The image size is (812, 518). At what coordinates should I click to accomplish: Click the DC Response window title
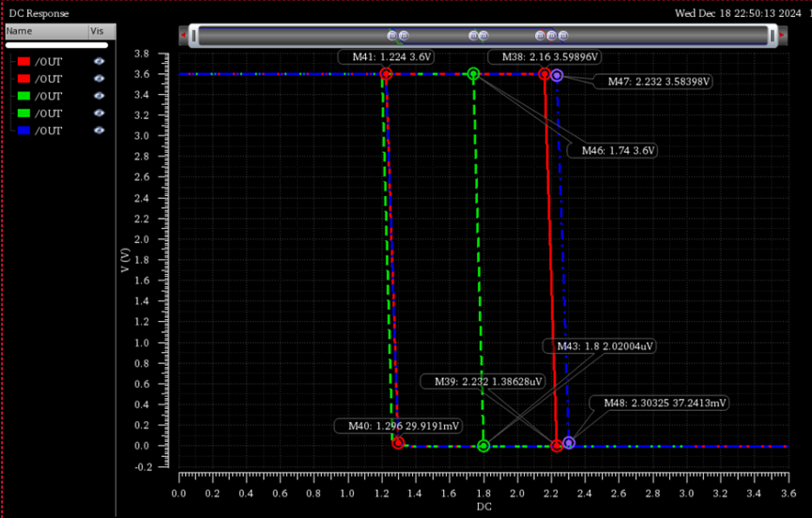point(38,13)
